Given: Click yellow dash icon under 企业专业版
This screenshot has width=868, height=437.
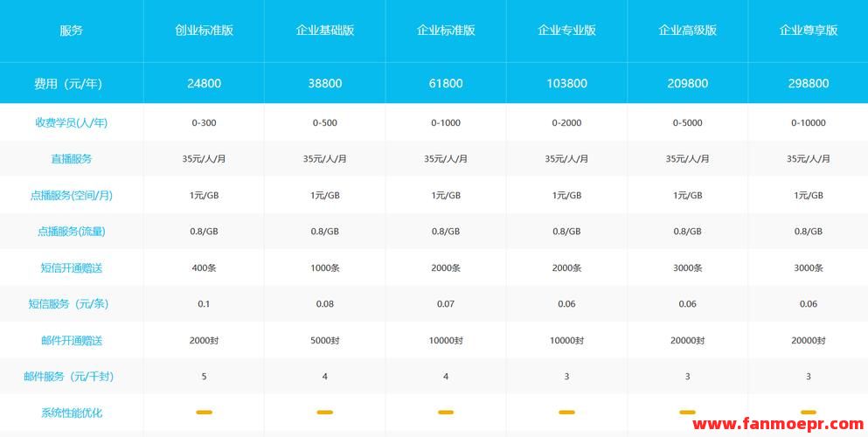Looking at the screenshot, I should (566, 413).
